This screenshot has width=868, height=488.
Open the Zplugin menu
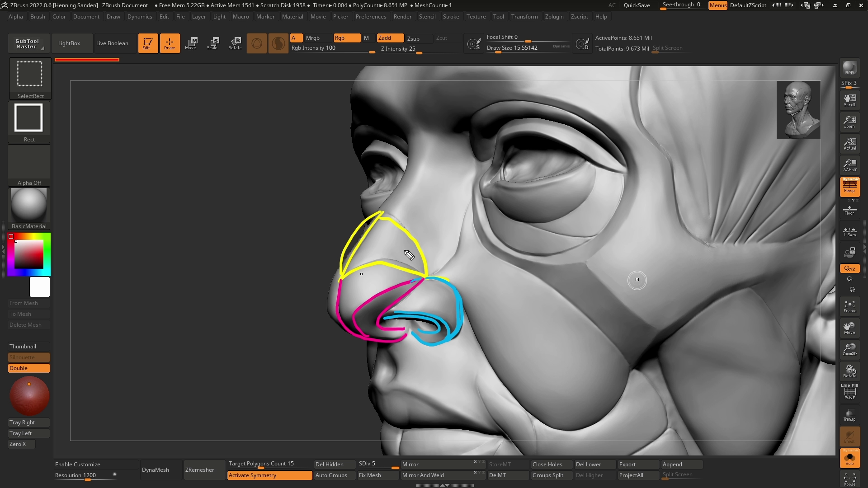[554, 17]
